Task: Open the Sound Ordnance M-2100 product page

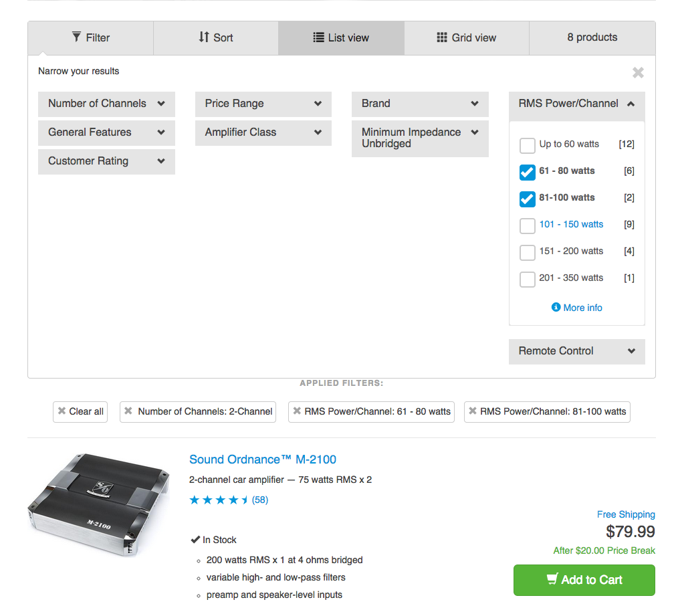Action: (x=262, y=459)
